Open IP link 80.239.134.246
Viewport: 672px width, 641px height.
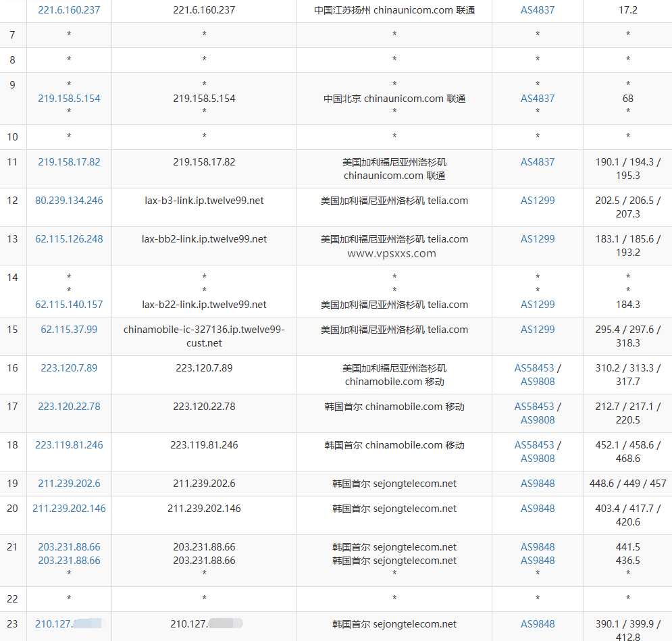pyautogui.click(x=69, y=201)
